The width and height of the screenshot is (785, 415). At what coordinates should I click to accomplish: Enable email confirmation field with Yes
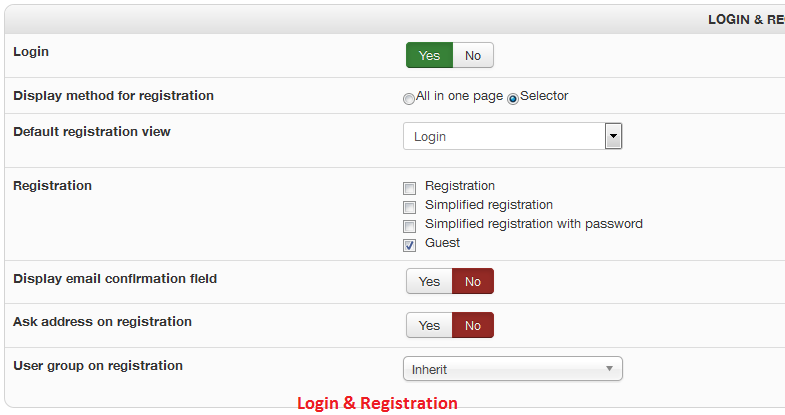tap(429, 281)
